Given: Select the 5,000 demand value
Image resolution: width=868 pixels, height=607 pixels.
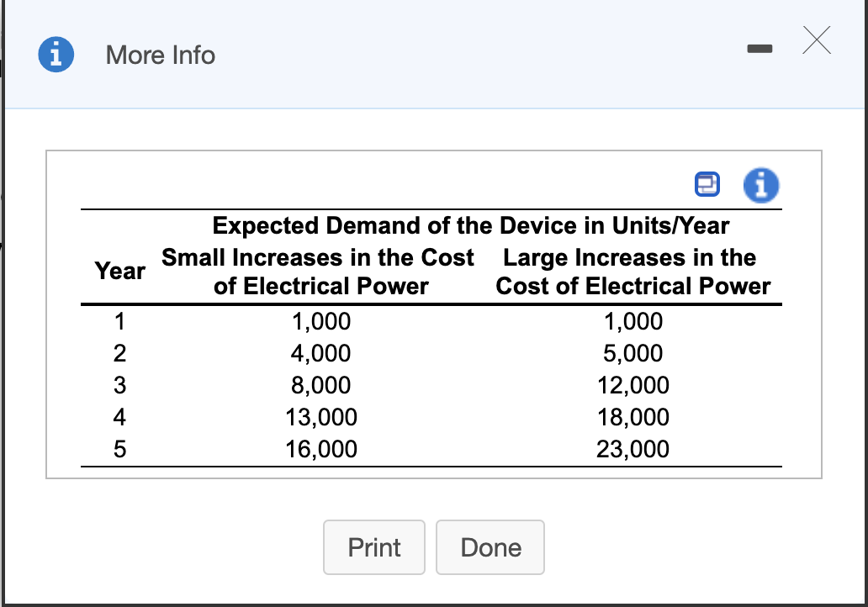Looking at the screenshot, I should (x=633, y=354).
